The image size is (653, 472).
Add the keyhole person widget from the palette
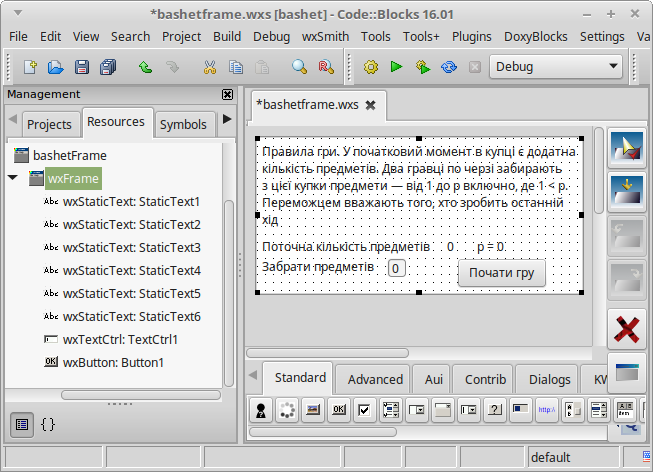pyautogui.click(x=261, y=410)
